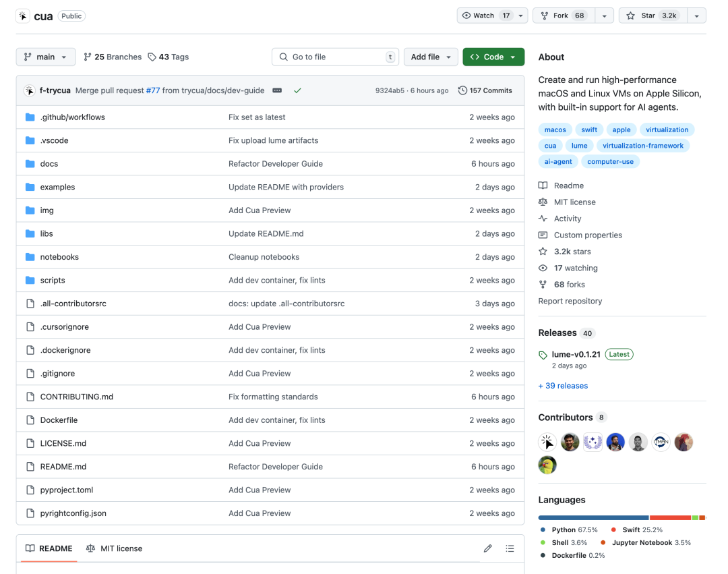The image size is (728, 574).
Task: Click the book icon next to Readme
Action: click(x=543, y=185)
